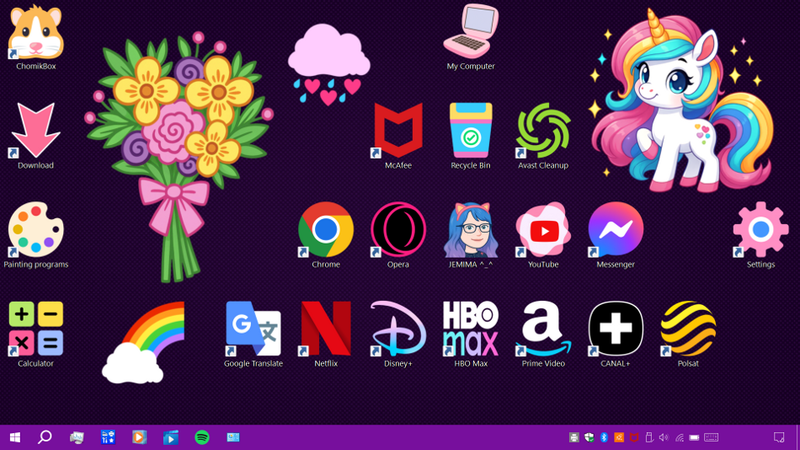The height and width of the screenshot is (450, 800).
Task: Launch Windows Media Player from the taskbar
Action: tap(139, 437)
